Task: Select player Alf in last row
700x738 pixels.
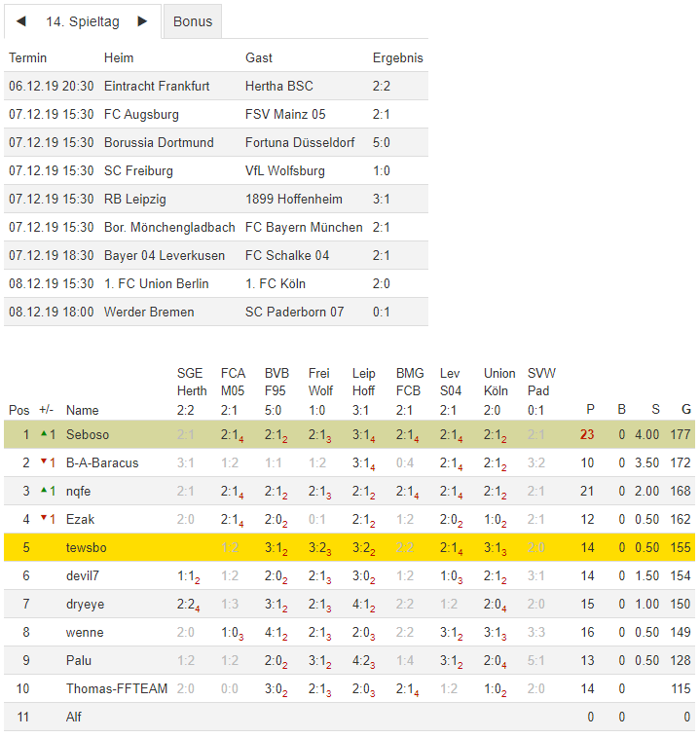Action: coord(74,717)
